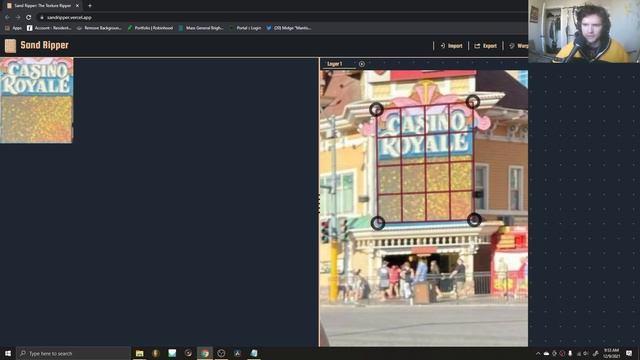This screenshot has height=360, width=640.
Task: Open File Explorer from the taskbar
Action: 140,353
